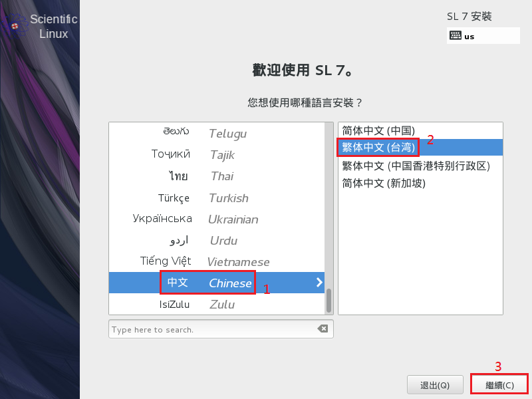Select Ukrainian language entry

click(x=217, y=219)
